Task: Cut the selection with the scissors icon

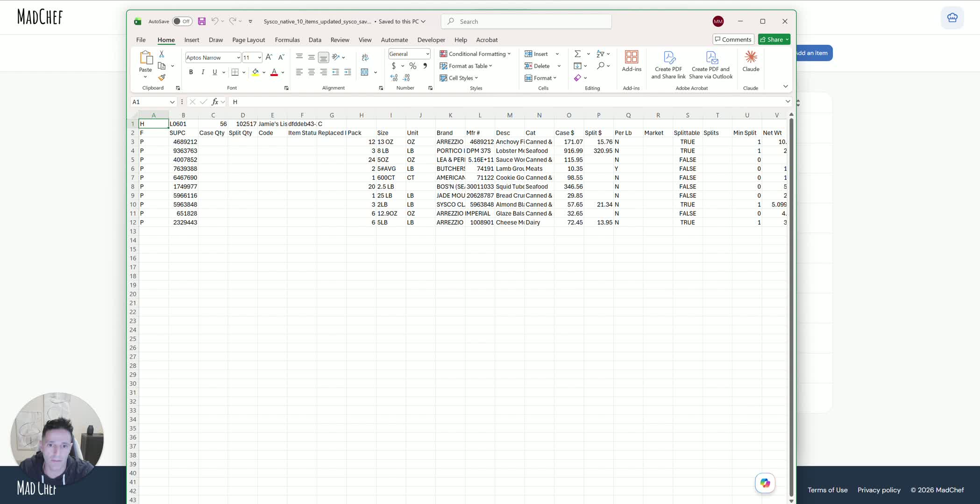Action: 162,54
